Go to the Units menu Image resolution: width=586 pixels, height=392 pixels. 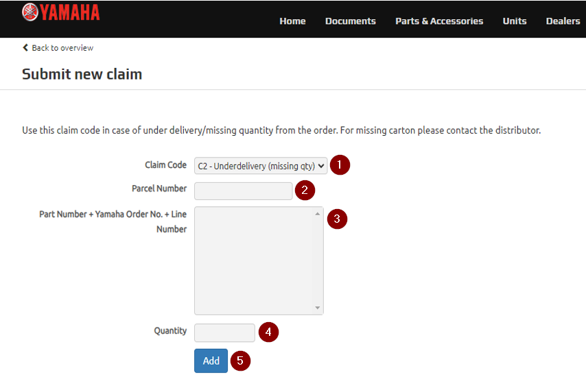pyautogui.click(x=514, y=21)
